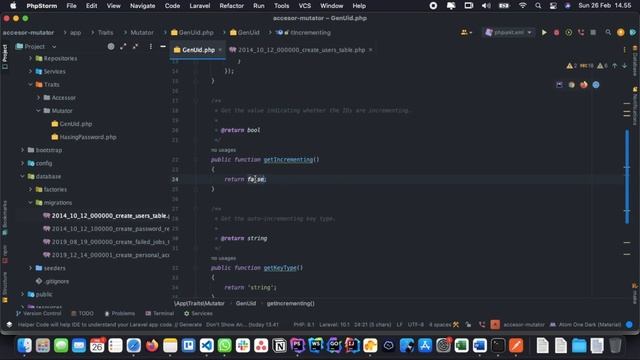Click the red debug bug icon in toolbar
The height and width of the screenshot is (360, 640).
click(556, 32)
